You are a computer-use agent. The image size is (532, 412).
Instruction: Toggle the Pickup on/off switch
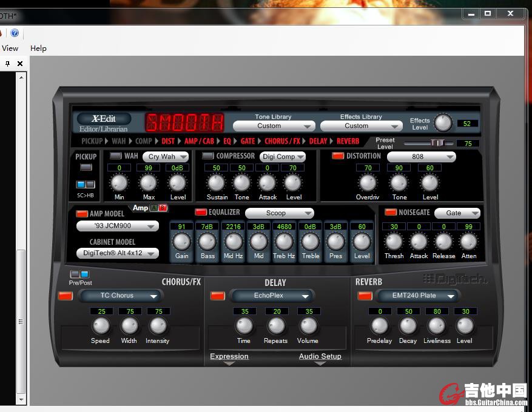pos(86,167)
